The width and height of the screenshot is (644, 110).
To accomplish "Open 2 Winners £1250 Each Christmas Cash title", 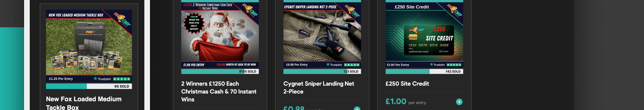I will (219, 91).
